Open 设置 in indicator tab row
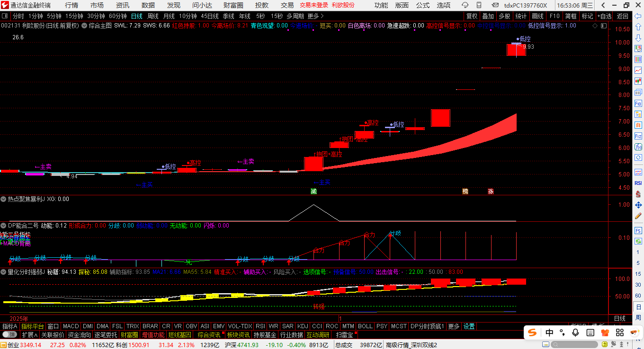Viewport: 644px width, 349px height. pyautogui.click(x=469, y=326)
